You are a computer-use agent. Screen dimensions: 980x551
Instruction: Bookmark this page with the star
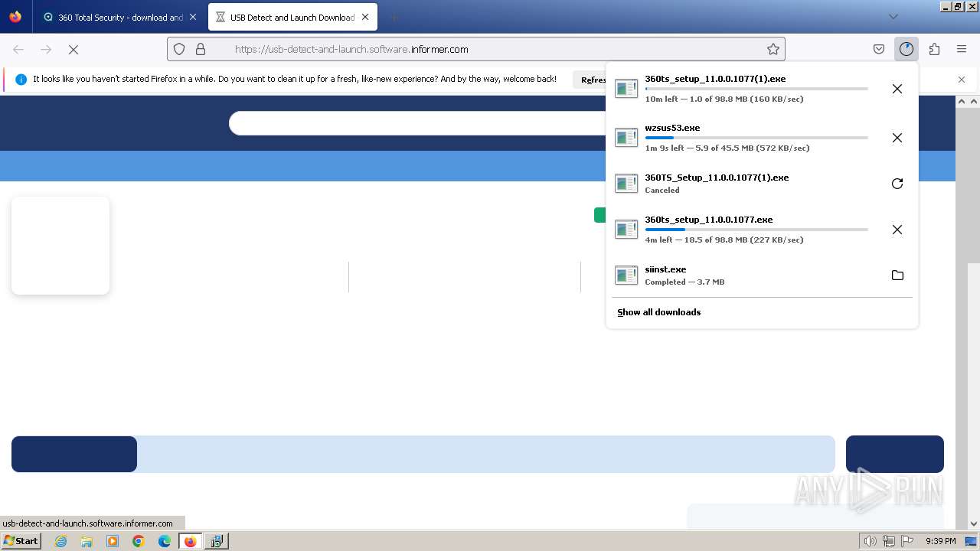[773, 49]
